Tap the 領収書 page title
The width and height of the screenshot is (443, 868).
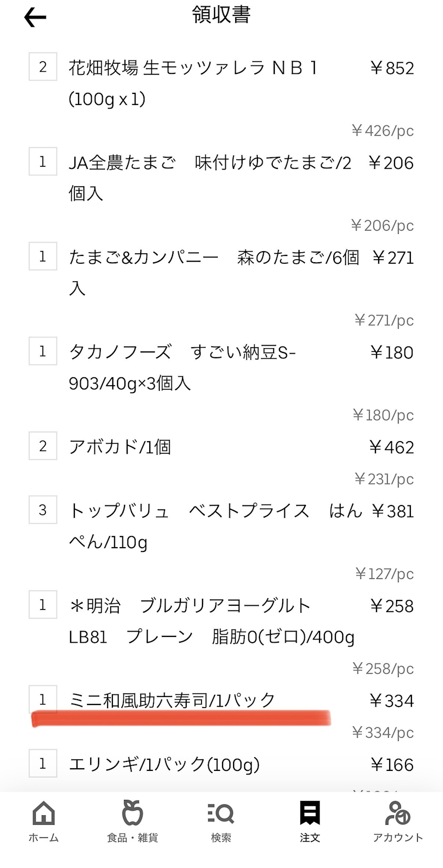(221, 15)
